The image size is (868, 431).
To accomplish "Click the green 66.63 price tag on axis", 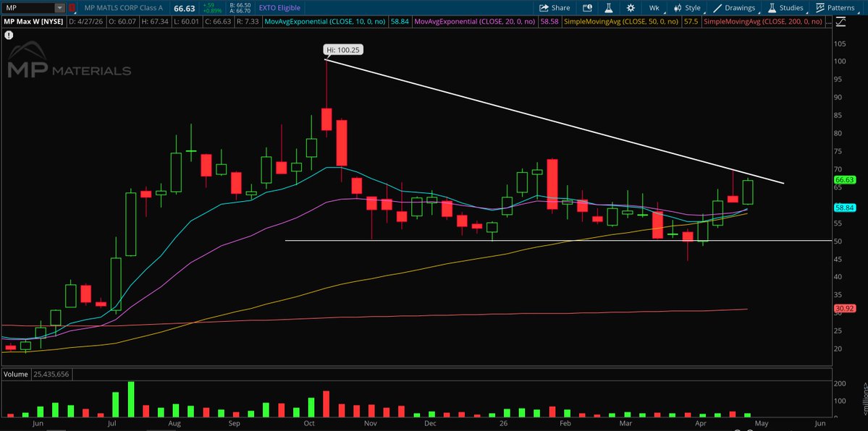I will coord(845,180).
